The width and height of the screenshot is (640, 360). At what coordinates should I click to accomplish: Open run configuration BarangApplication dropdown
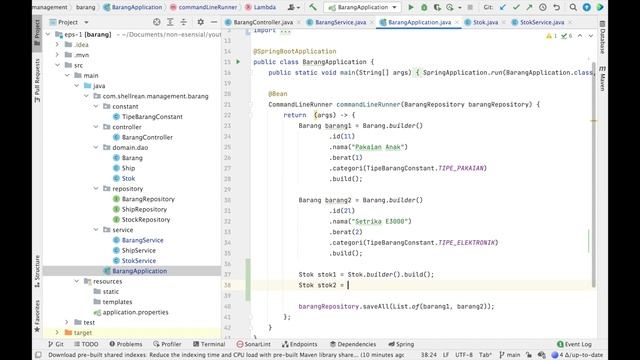362,7
